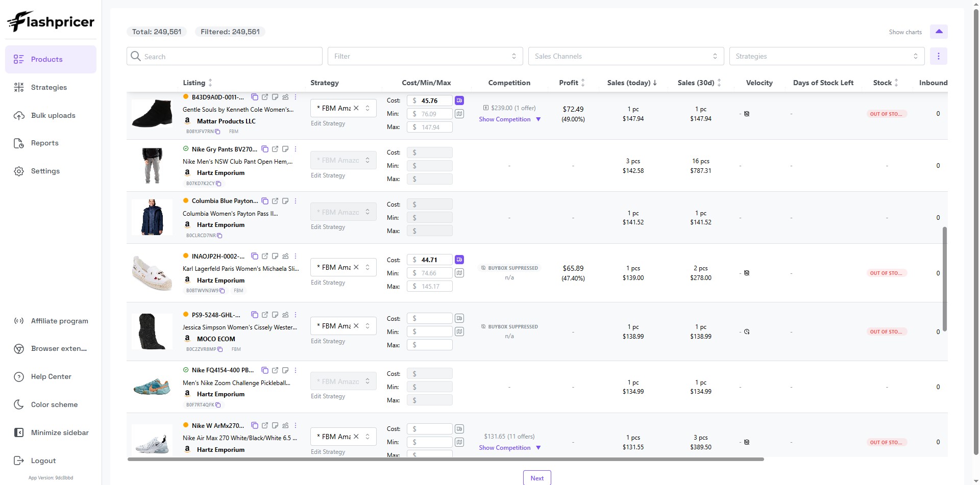The height and width of the screenshot is (485, 980).
Task: Add note to Columbia Blue Payton listing
Action: pos(285,201)
